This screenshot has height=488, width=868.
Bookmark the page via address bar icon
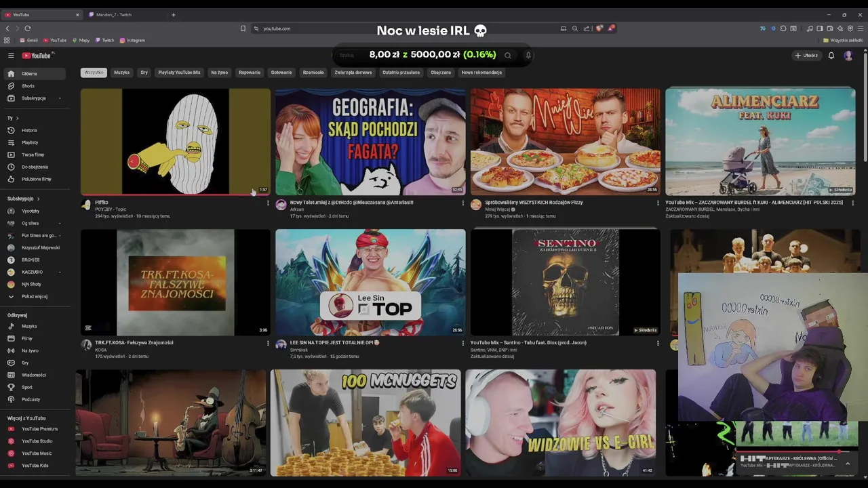tap(243, 28)
